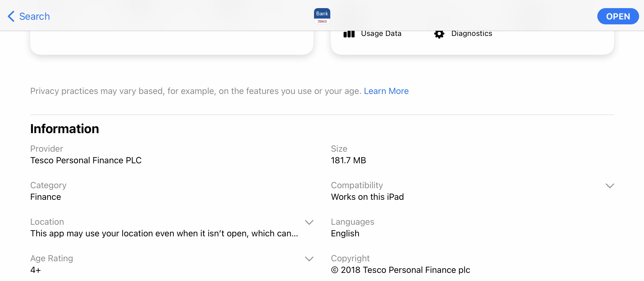Expand the Location details chevron

coord(309,222)
